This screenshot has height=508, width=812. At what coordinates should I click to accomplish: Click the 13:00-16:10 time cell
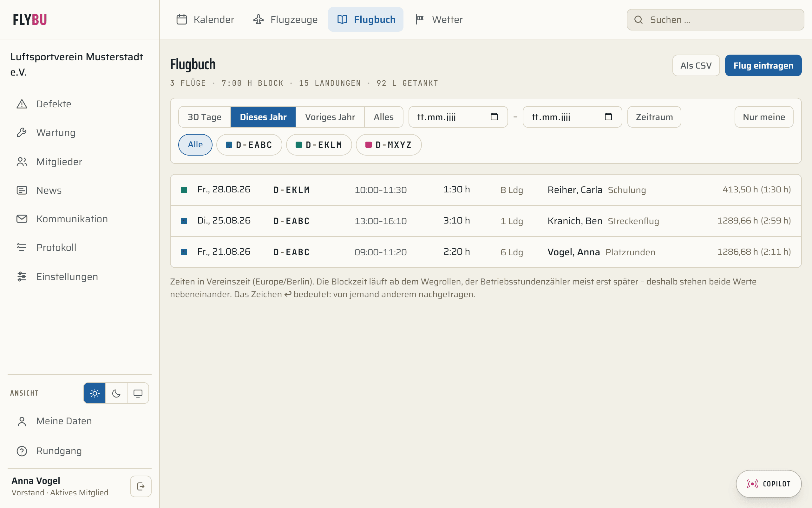coord(381,221)
